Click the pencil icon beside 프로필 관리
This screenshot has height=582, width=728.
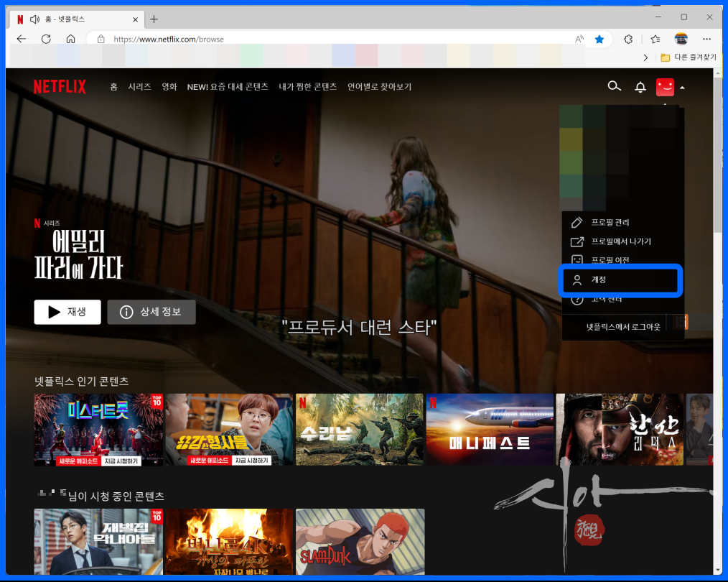pyautogui.click(x=577, y=223)
